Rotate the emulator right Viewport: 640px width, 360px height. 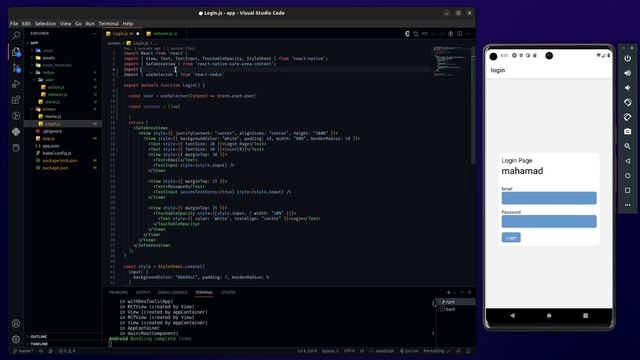627,117
